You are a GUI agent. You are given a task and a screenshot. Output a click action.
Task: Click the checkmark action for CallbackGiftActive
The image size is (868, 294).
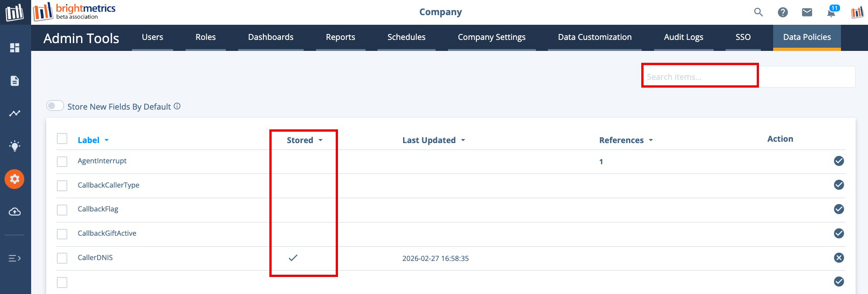839,233
